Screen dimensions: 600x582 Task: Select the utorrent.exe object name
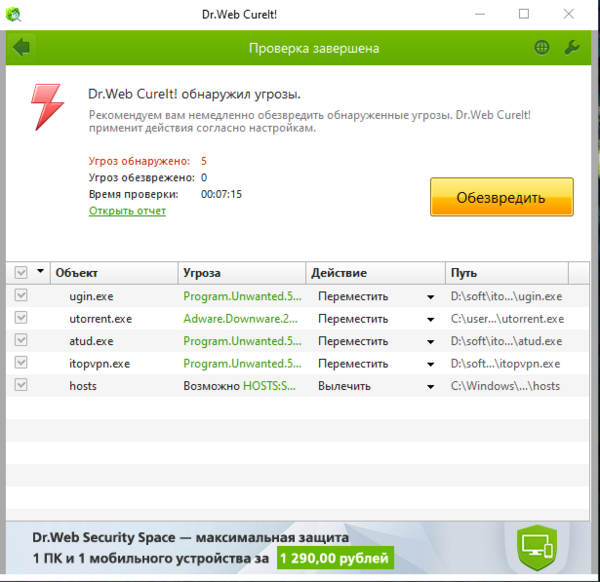(100, 319)
